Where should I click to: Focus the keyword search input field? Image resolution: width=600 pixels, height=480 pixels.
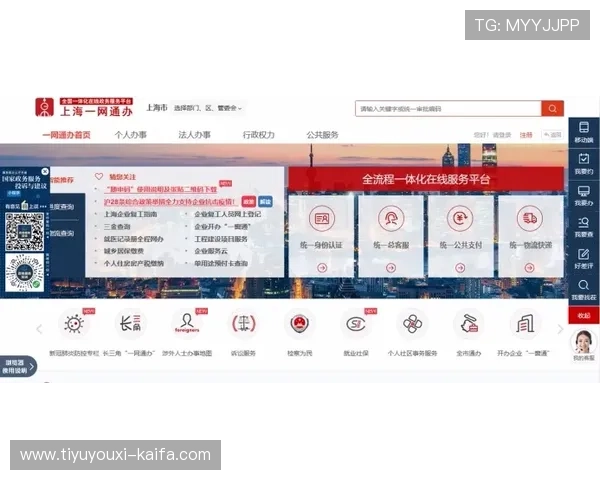click(x=448, y=109)
